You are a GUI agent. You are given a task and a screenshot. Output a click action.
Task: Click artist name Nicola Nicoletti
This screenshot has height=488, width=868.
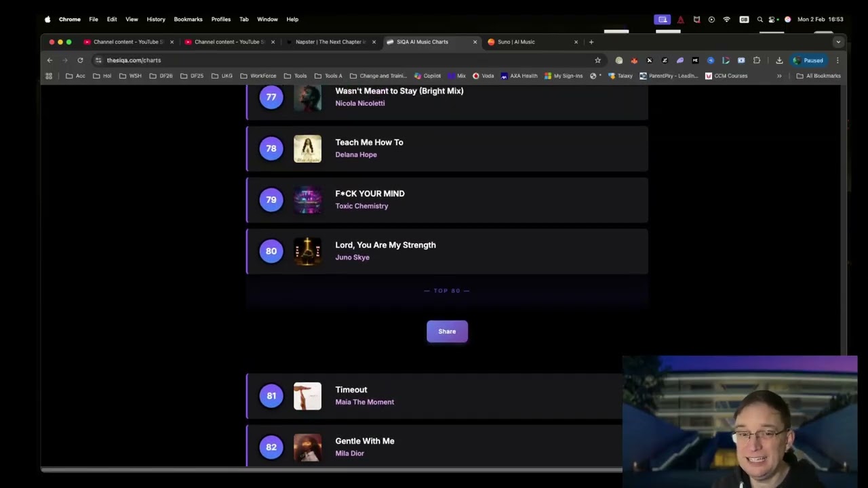(359, 104)
